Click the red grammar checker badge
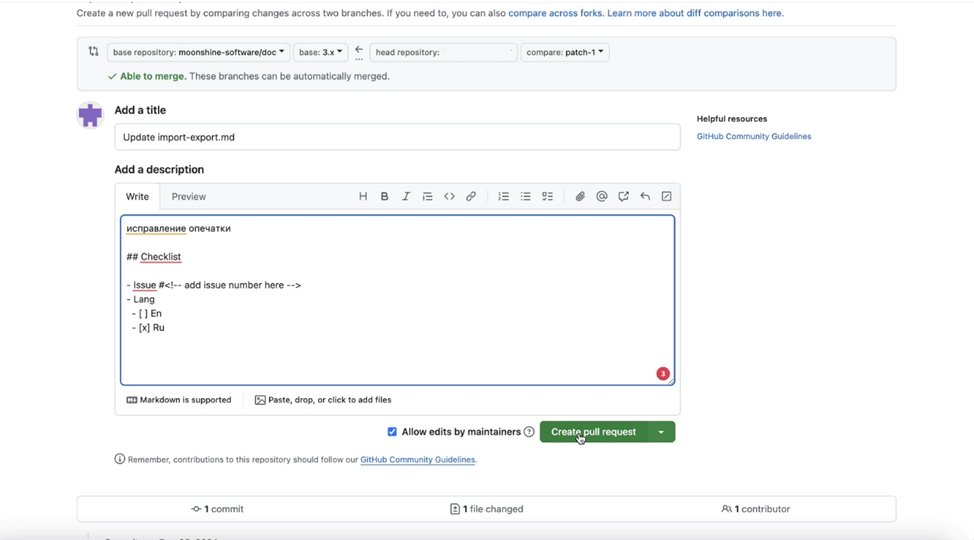This screenshot has height=540, width=974. pyautogui.click(x=663, y=373)
